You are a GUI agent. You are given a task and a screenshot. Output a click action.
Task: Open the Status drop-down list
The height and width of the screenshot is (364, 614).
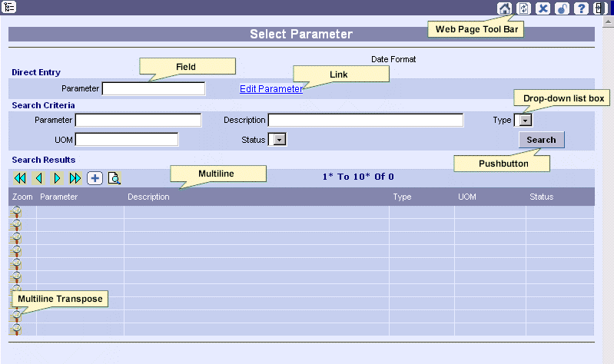pos(279,140)
